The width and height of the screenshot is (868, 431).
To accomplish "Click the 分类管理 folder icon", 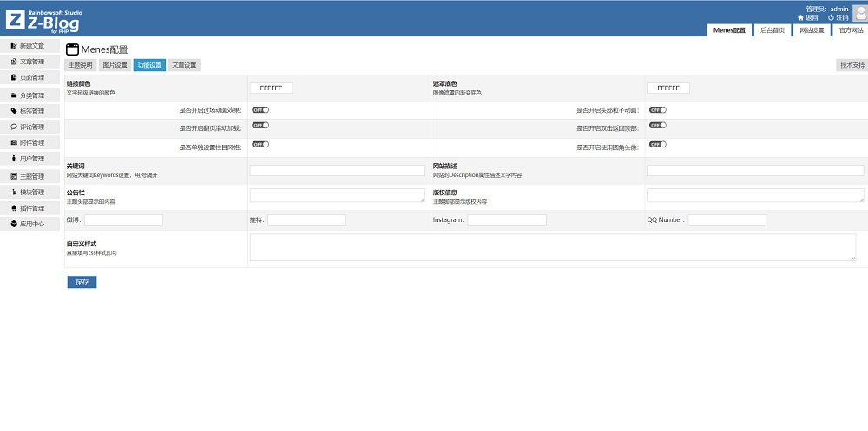I will pyautogui.click(x=14, y=95).
